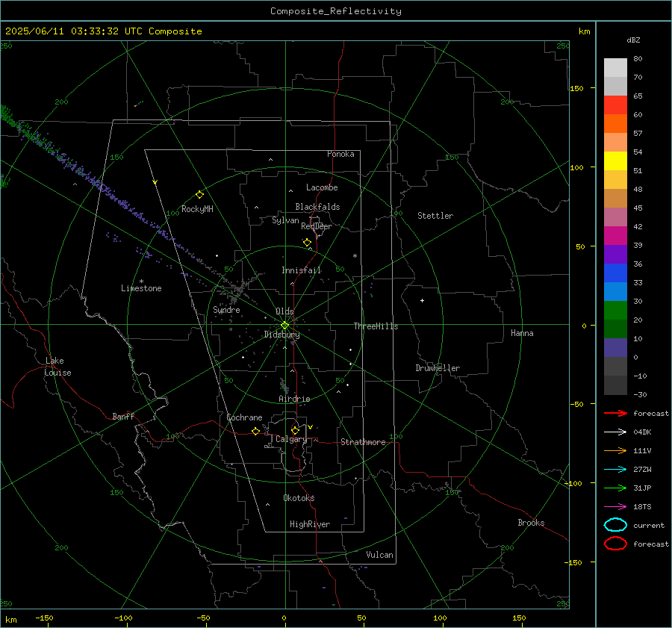Click the HighRiver label
The height and width of the screenshot is (628, 672).
pos(310,524)
